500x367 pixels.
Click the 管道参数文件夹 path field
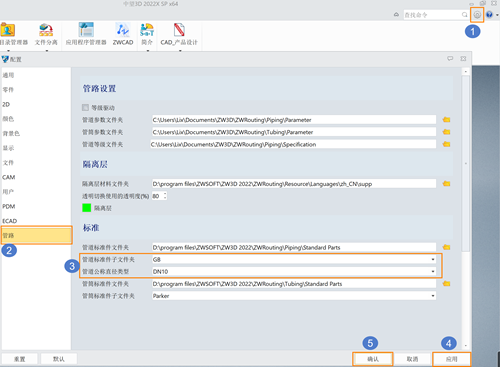tap(294, 120)
